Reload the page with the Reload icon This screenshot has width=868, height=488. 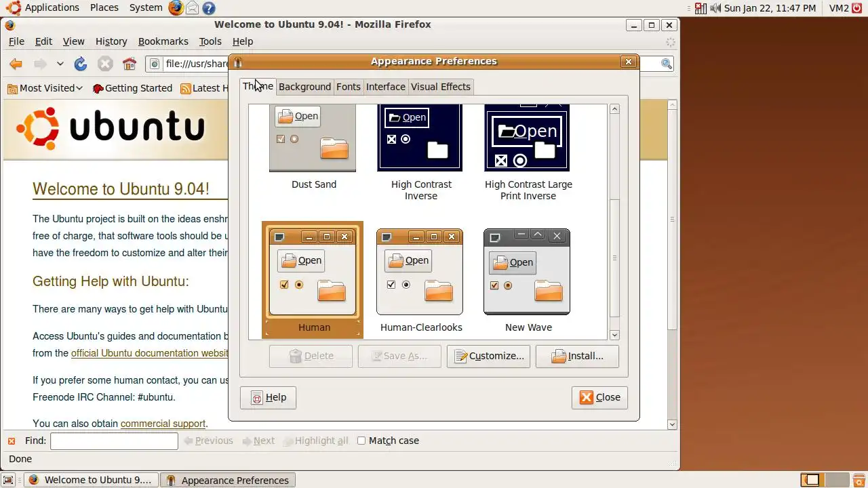pyautogui.click(x=80, y=64)
